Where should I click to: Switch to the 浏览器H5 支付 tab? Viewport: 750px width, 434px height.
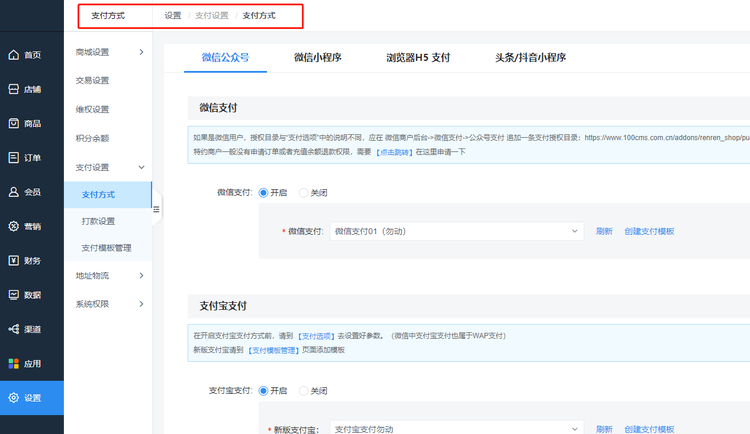point(418,57)
